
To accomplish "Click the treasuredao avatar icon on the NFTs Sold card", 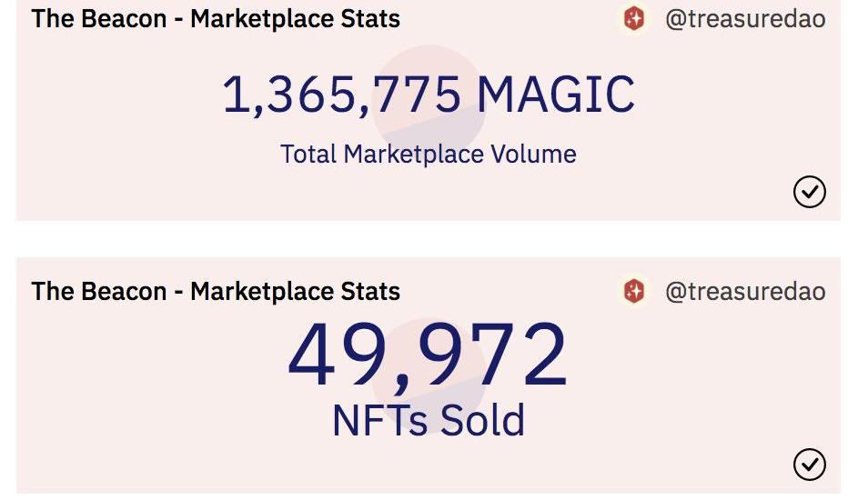I will tap(634, 291).
